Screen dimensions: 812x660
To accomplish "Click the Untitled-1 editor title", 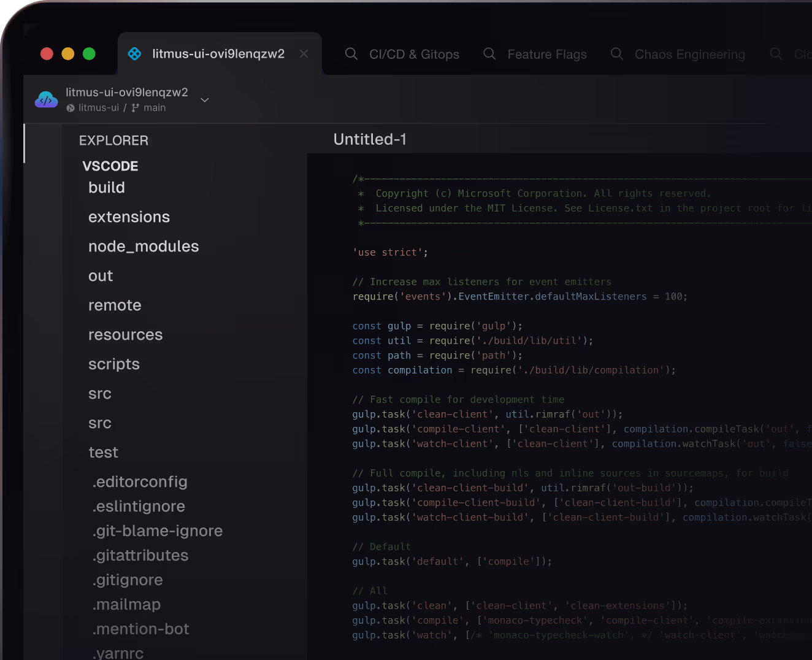I will point(370,140).
